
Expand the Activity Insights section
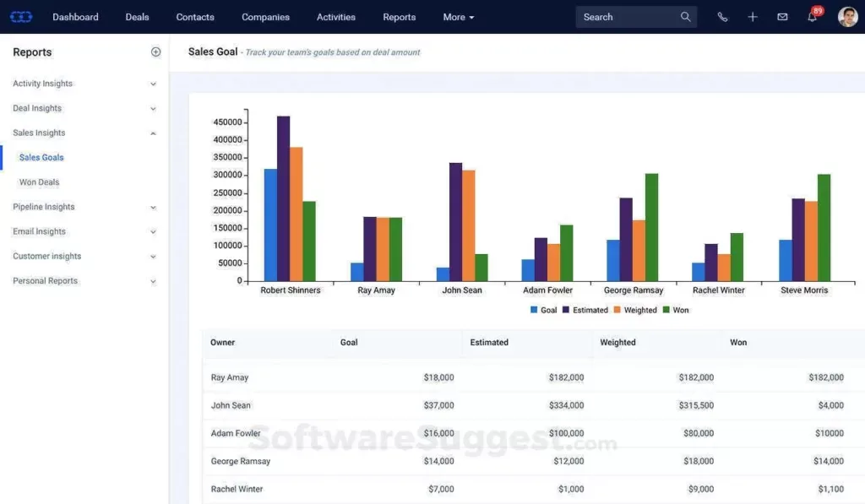coord(42,84)
